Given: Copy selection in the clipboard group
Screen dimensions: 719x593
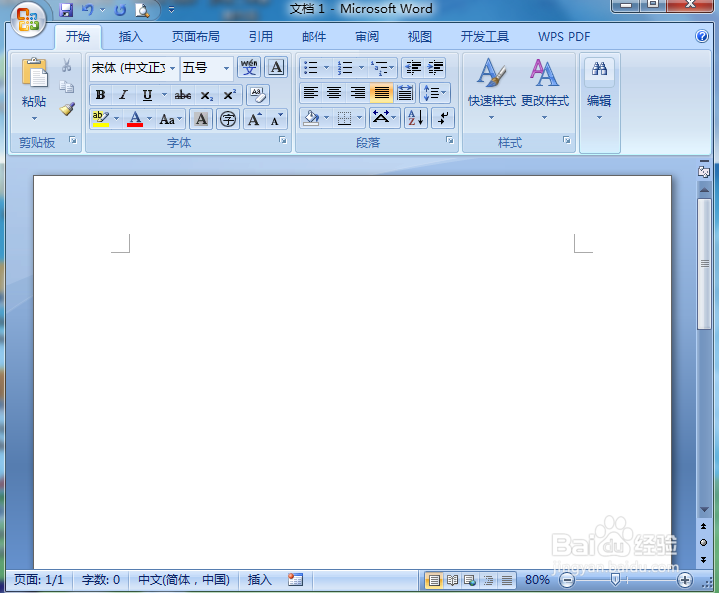Looking at the screenshot, I should click(67, 87).
